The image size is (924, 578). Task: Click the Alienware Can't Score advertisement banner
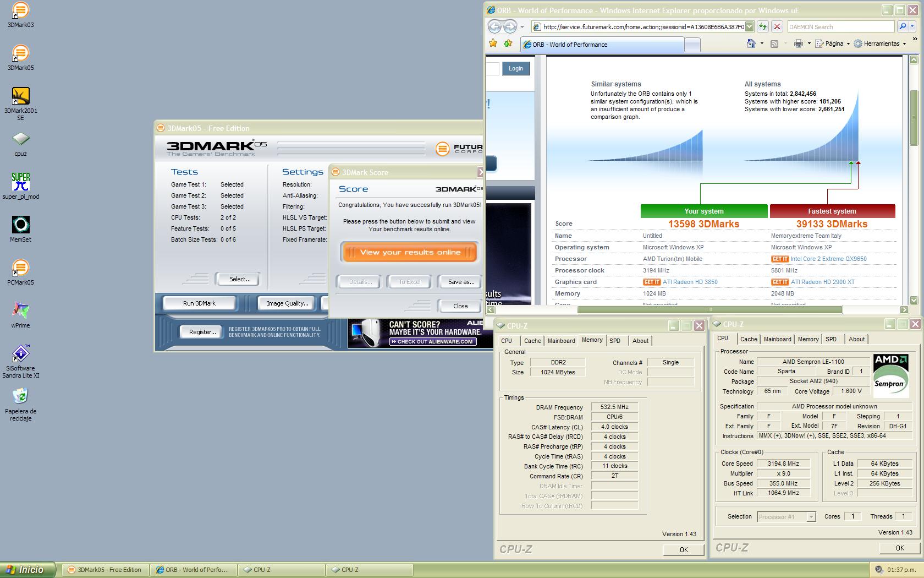click(x=421, y=333)
